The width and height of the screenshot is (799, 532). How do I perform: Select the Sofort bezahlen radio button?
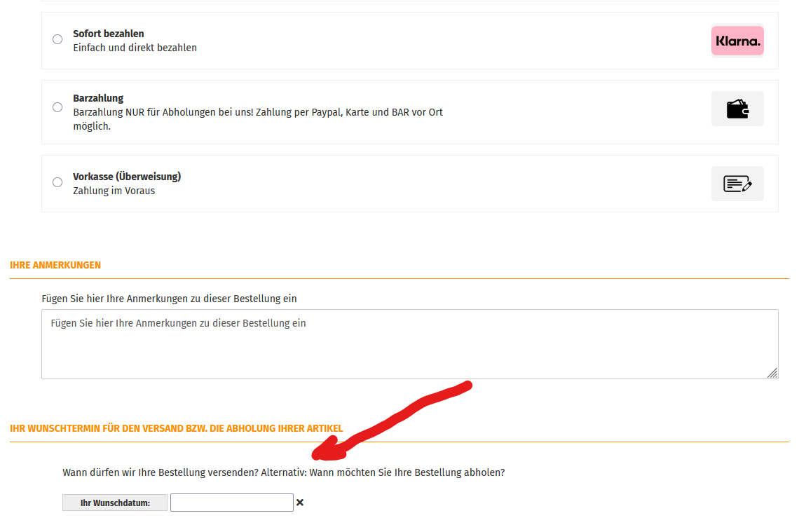coord(57,39)
